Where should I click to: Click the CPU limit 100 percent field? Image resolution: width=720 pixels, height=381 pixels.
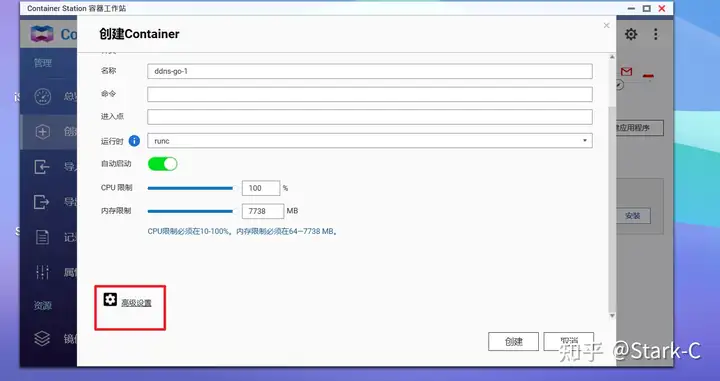click(261, 188)
